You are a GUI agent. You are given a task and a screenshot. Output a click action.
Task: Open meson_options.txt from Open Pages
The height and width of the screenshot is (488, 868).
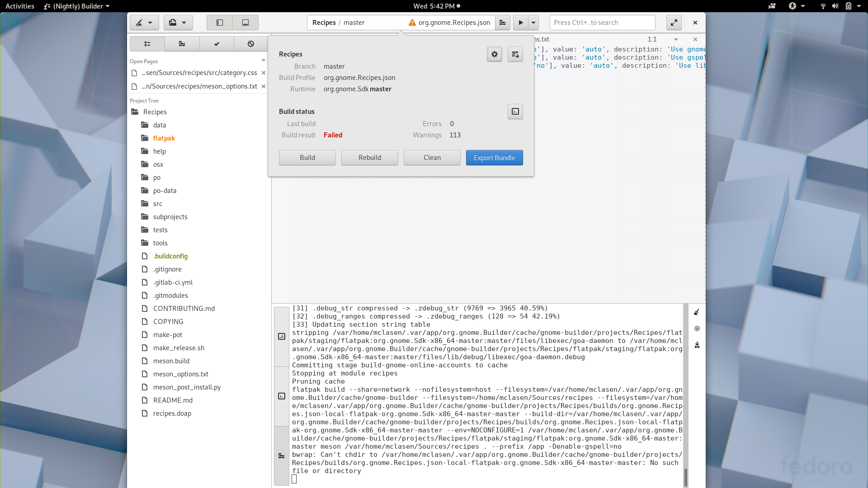tap(199, 86)
